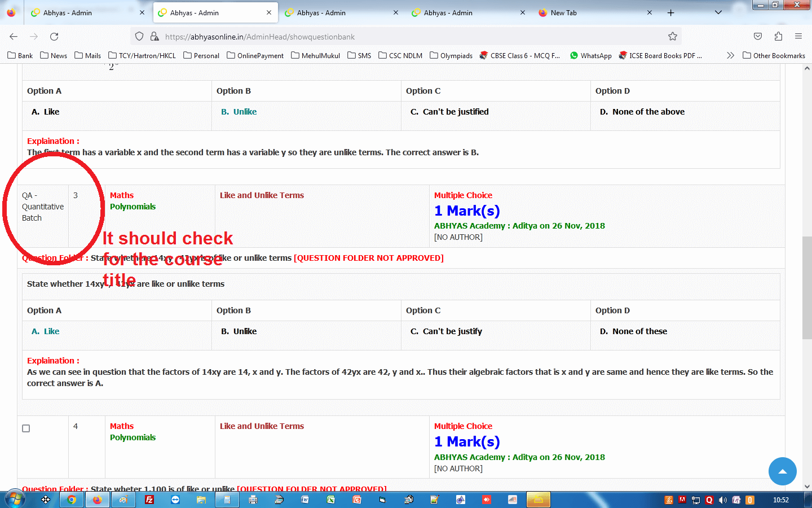Show more bookmarks with the chevron

pyautogui.click(x=730, y=55)
